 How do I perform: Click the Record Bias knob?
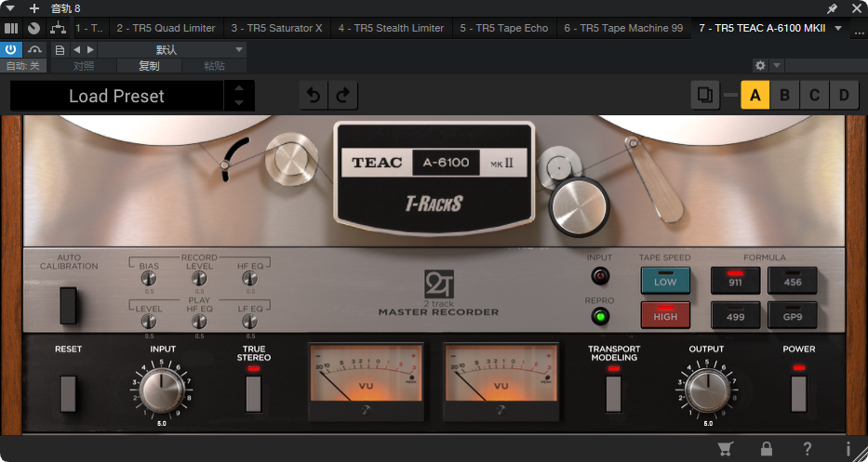[149, 278]
